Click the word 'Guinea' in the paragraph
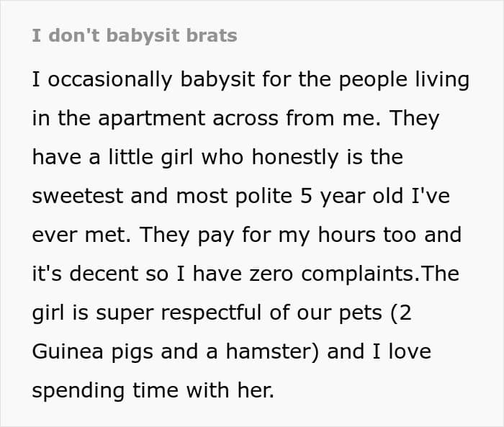The height and width of the screenshot is (427, 504). [x=68, y=352]
